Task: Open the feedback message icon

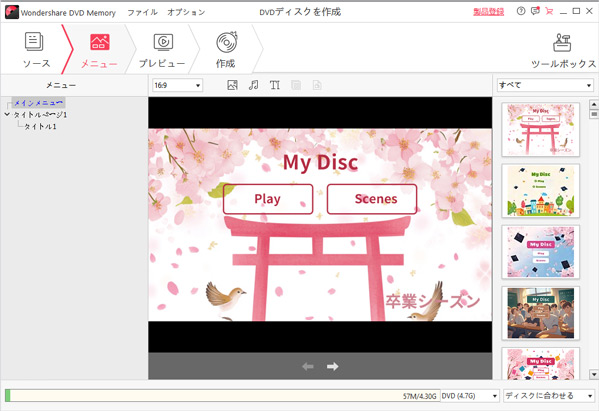Action: pos(535,11)
